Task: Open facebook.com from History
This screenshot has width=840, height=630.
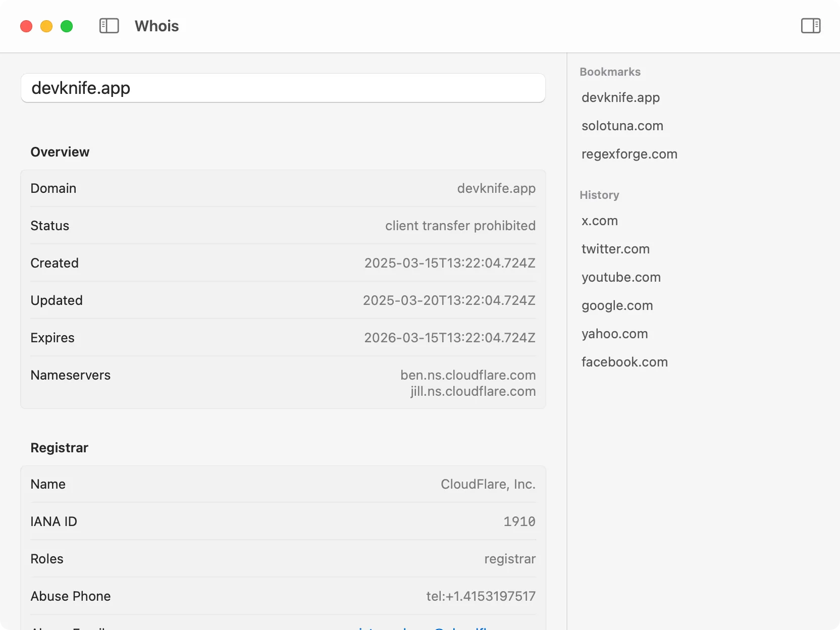Action: tap(625, 362)
